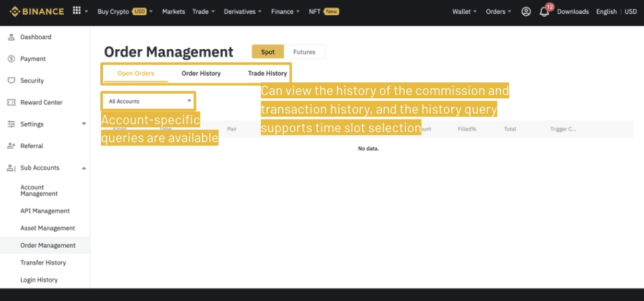
Task: Open the apps grid menu icon
Action: pyautogui.click(x=76, y=11)
